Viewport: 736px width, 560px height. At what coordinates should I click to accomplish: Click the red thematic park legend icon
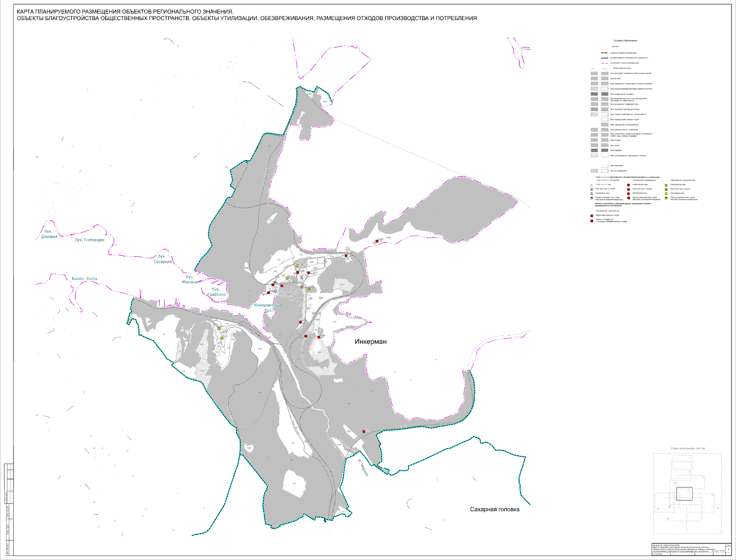coord(629,185)
